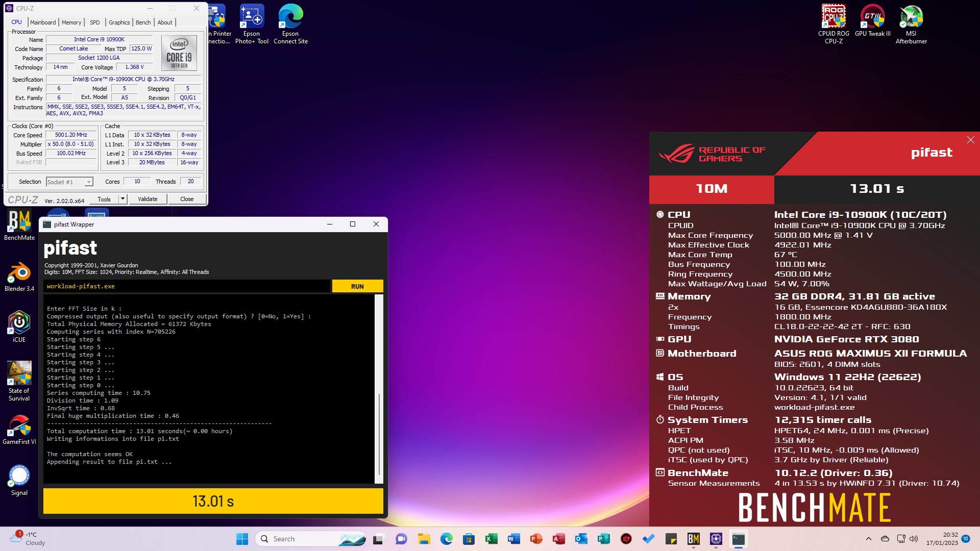Open To Do checkmark taskbar icon
The width and height of the screenshot is (980, 551).
tap(648, 539)
